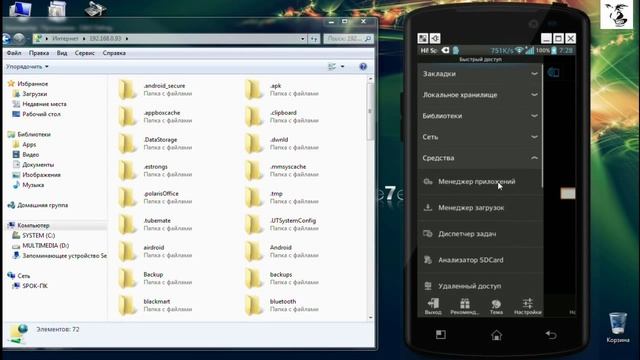Open Удаленный доступ
The height and width of the screenshot is (360, 640).
point(480,286)
